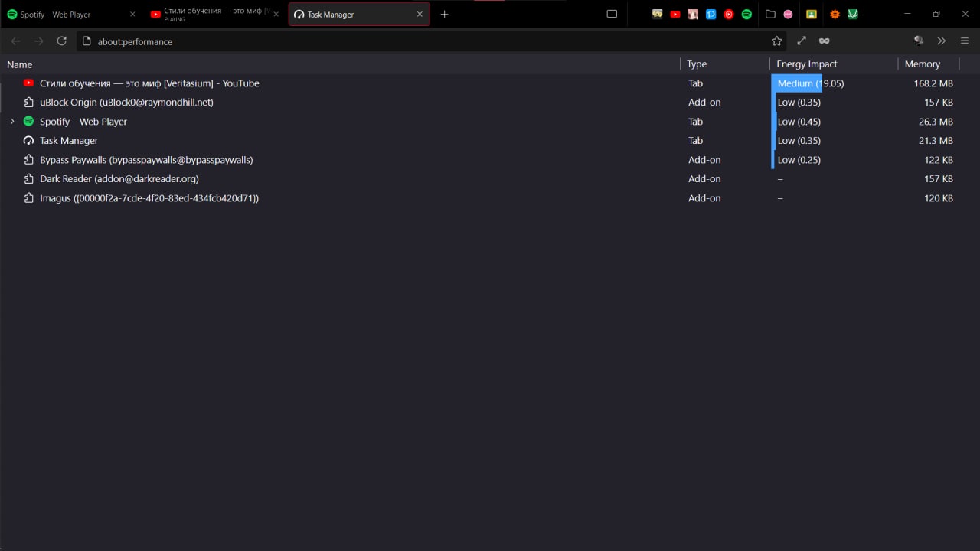Close the YouTube Veritasium tab
This screenshot has width=980, height=551.
pyautogui.click(x=276, y=14)
